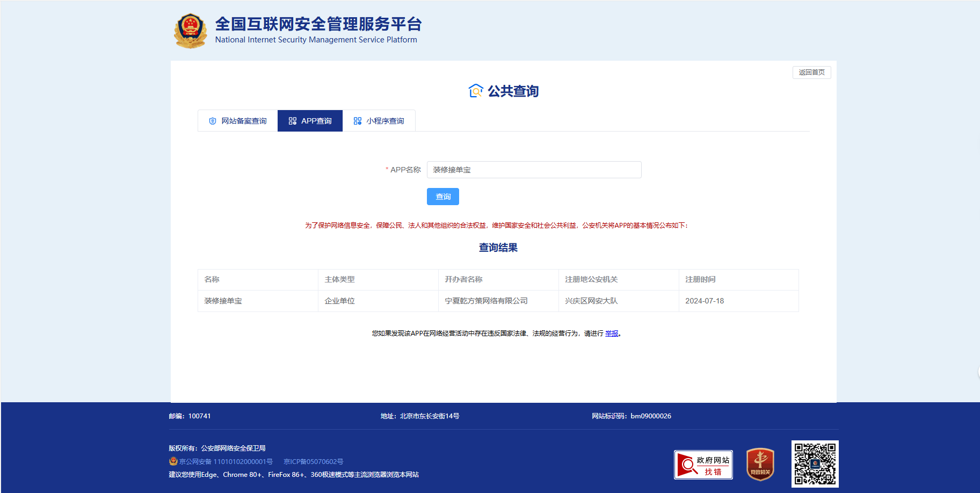Click the 网站标识码: bm09000026 text

[631, 416]
